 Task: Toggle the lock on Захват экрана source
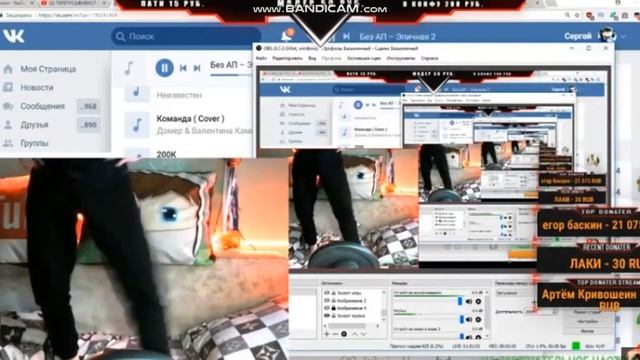click(333, 316)
